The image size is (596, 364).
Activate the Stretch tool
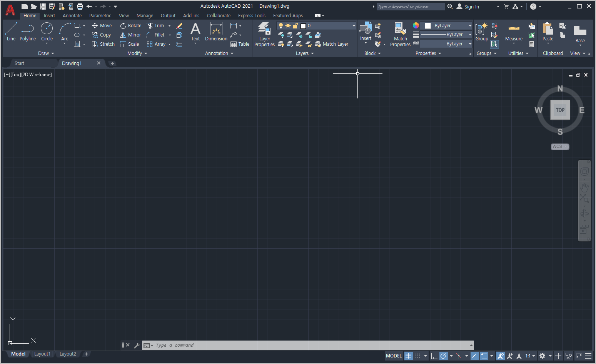click(x=103, y=44)
